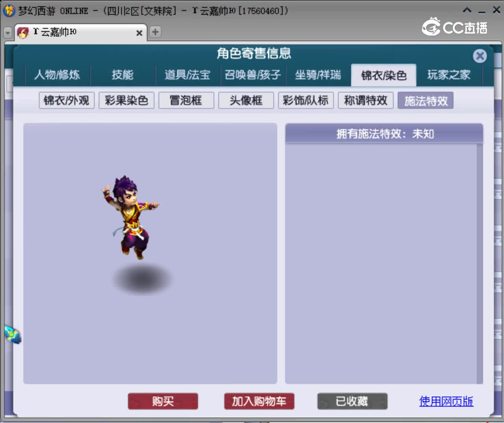Show the 锦衣/外观 sub-category
This screenshot has height=423, width=504.
pos(67,100)
